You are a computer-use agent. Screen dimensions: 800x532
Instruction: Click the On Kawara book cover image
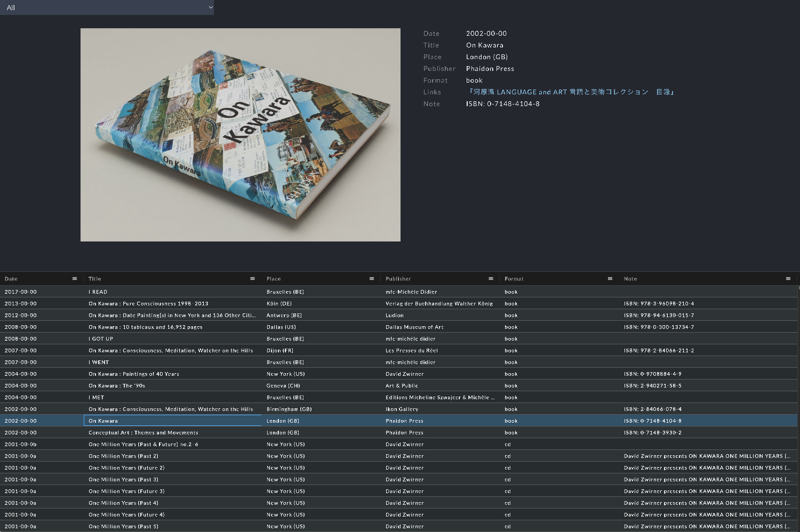pyautogui.click(x=240, y=135)
